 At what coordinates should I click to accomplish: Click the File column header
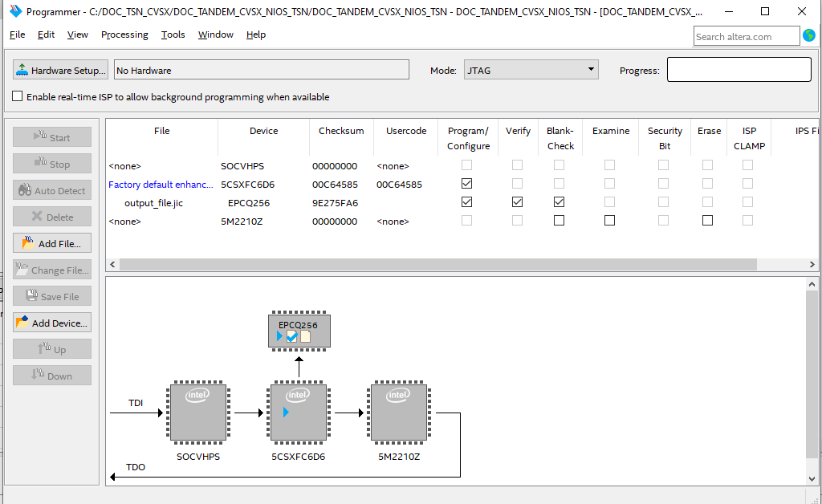coord(161,131)
